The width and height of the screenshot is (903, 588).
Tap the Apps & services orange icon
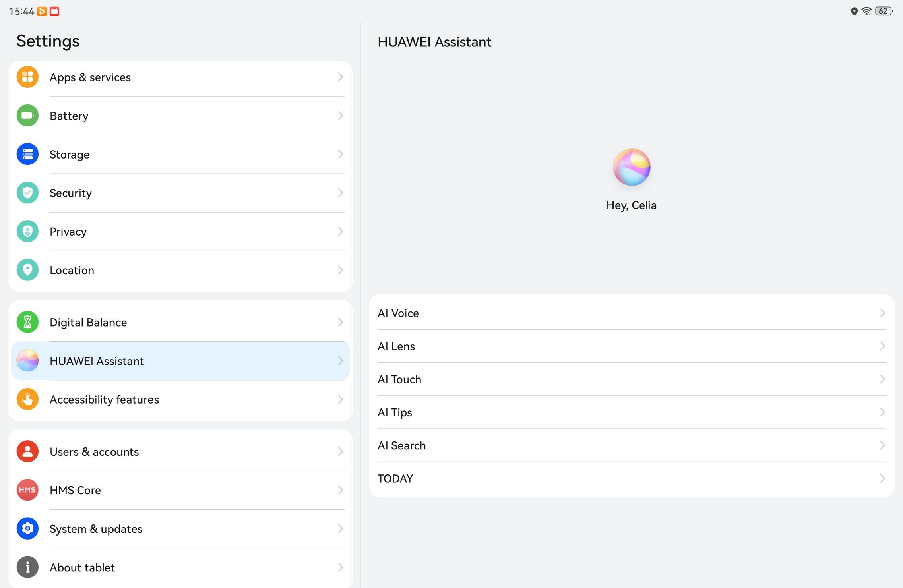pos(27,77)
